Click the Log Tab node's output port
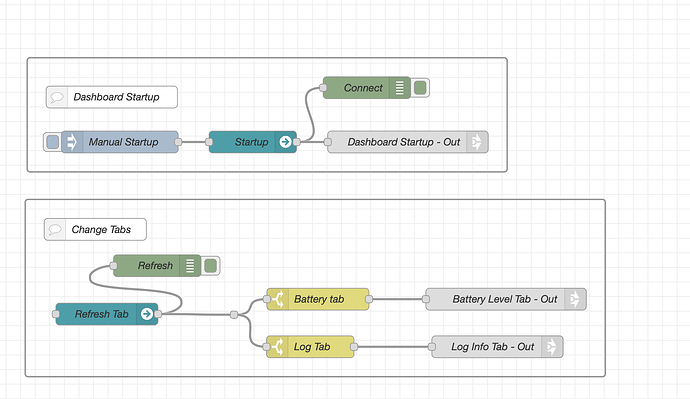The height and width of the screenshot is (399, 690). point(354,347)
